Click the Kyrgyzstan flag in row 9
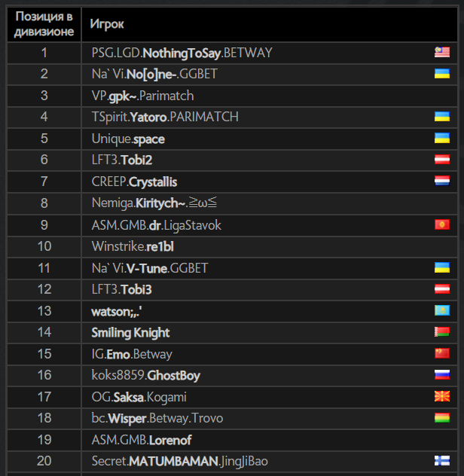This screenshot has width=464, height=476. (x=442, y=225)
